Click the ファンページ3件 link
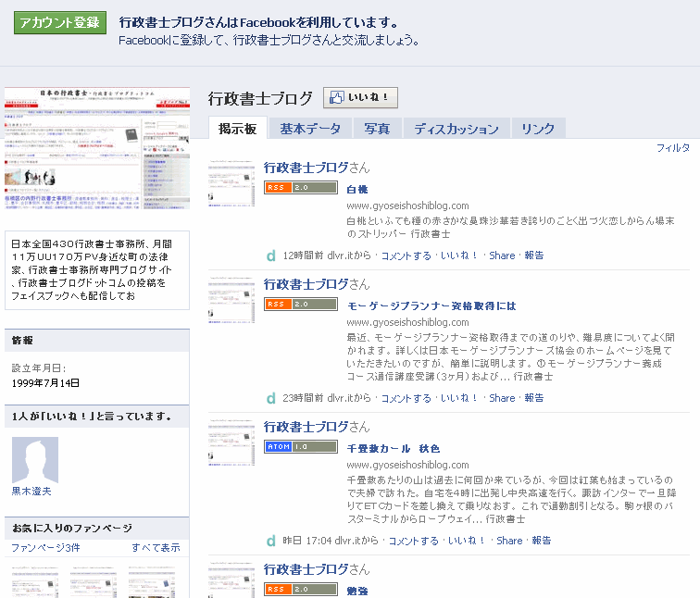Image resolution: width=700 pixels, height=598 pixels. click(45, 548)
